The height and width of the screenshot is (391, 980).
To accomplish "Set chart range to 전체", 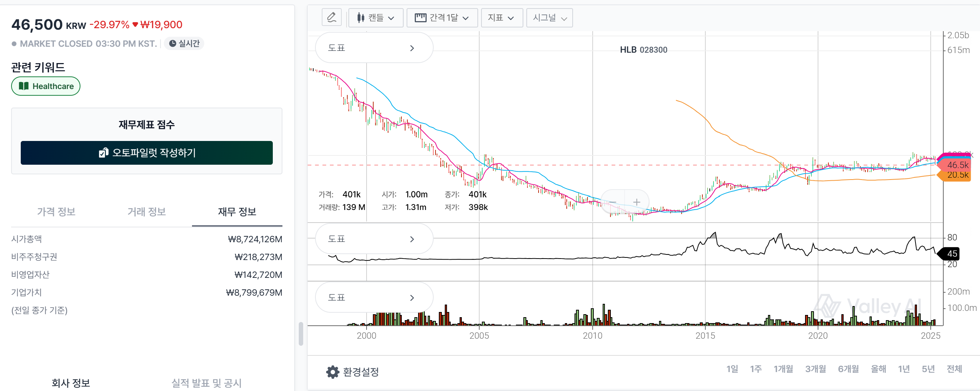I will 954,368.
